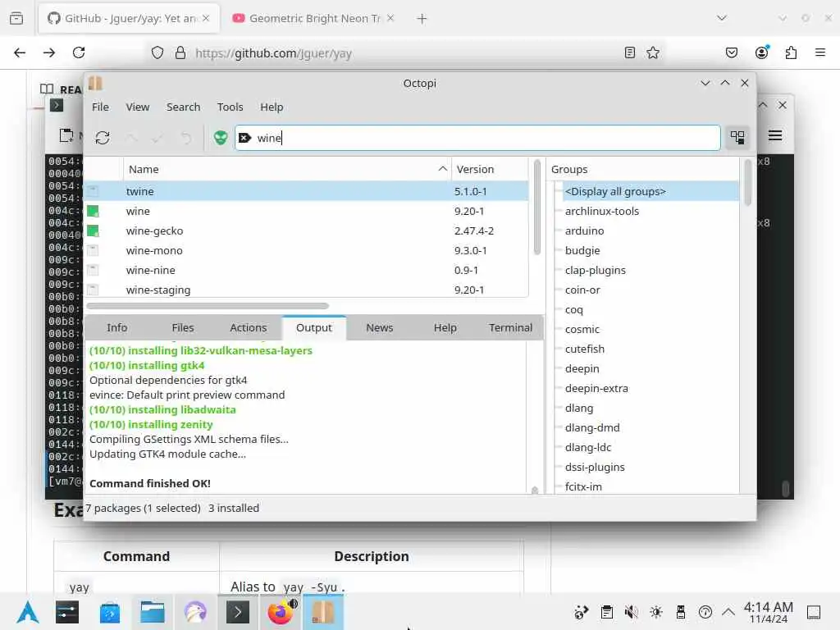Open the Help menu in Octopi
Viewport: 840px width, 630px height.
[272, 107]
